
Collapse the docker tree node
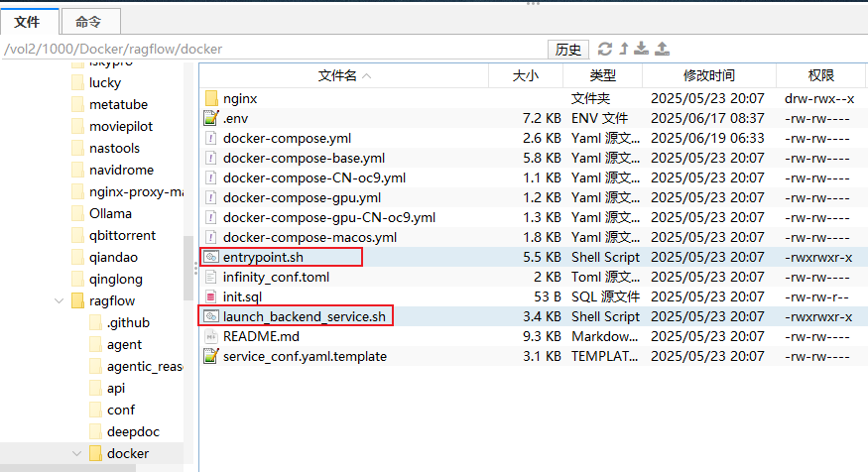[x=76, y=454]
